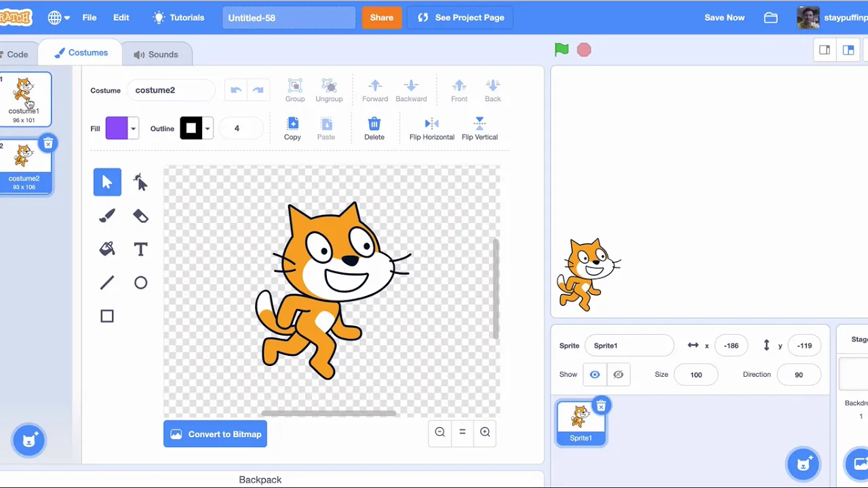Delete Sprite1 using its trash icon
Viewport: 868px width, 488px height.
[x=601, y=406]
